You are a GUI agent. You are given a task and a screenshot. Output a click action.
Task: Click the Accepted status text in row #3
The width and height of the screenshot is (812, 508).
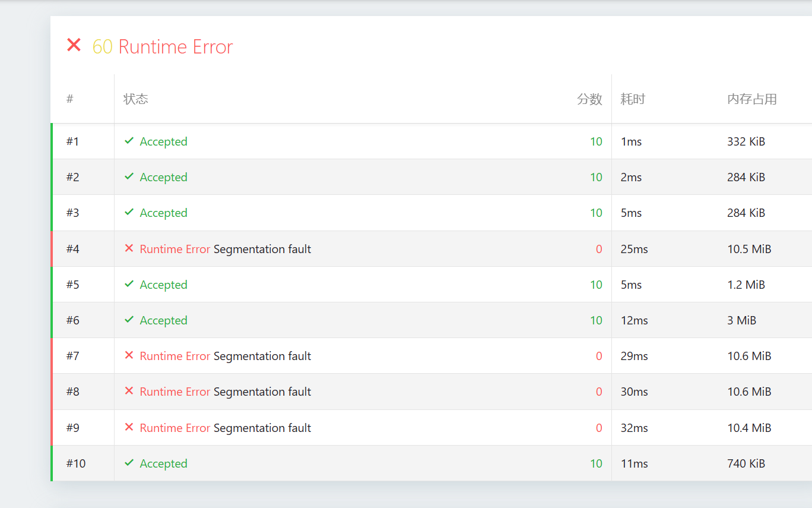[163, 213]
